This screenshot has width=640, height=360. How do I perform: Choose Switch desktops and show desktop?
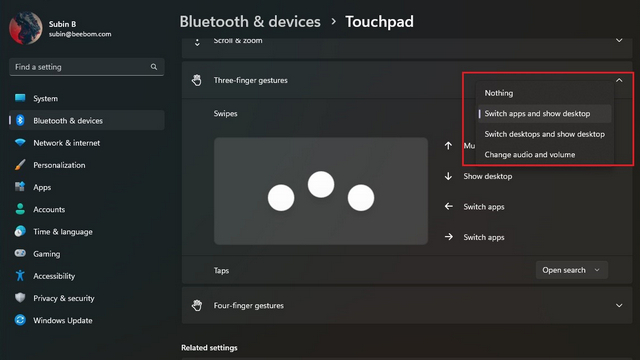tap(544, 134)
